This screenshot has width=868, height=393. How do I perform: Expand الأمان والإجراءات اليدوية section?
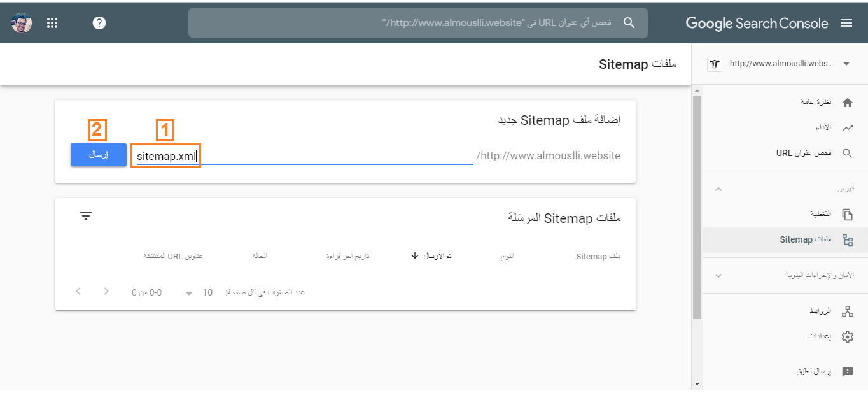click(718, 276)
